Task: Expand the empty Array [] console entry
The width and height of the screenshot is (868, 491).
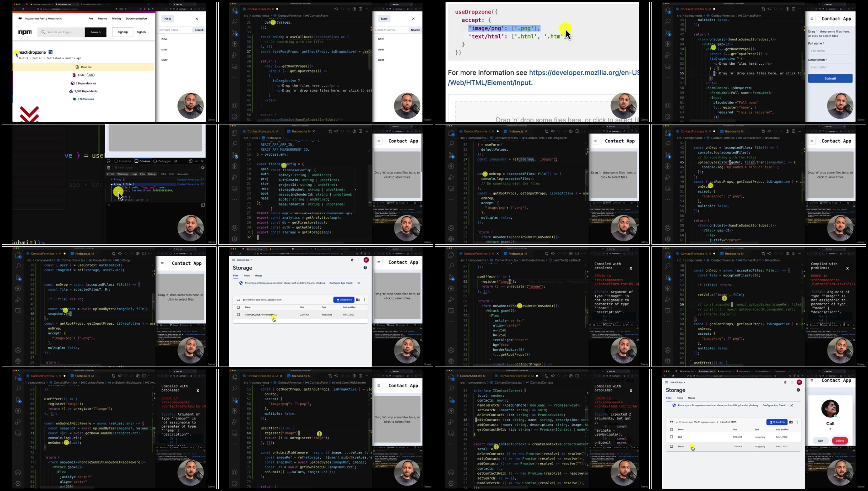Action: pos(111,180)
